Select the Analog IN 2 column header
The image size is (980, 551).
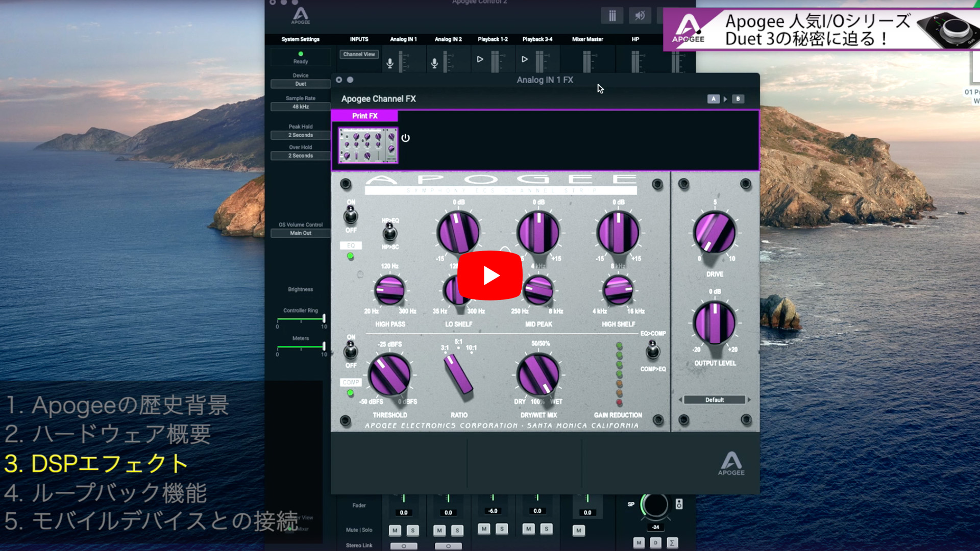[x=448, y=39]
